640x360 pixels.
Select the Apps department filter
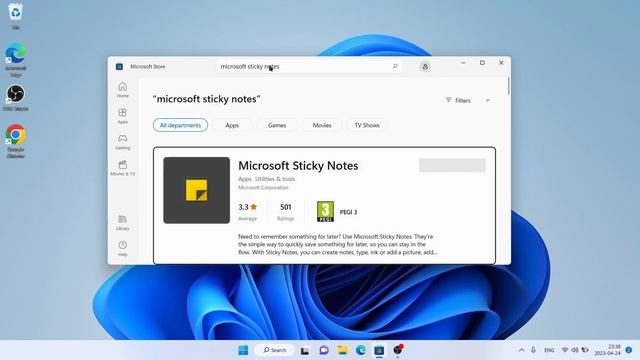pyautogui.click(x=232, y=125)
